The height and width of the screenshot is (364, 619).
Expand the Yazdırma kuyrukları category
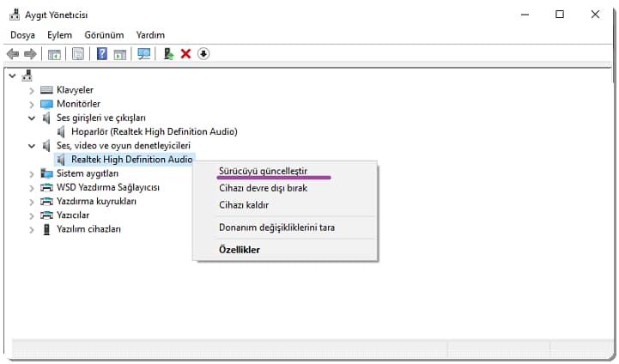coord(32,202)
